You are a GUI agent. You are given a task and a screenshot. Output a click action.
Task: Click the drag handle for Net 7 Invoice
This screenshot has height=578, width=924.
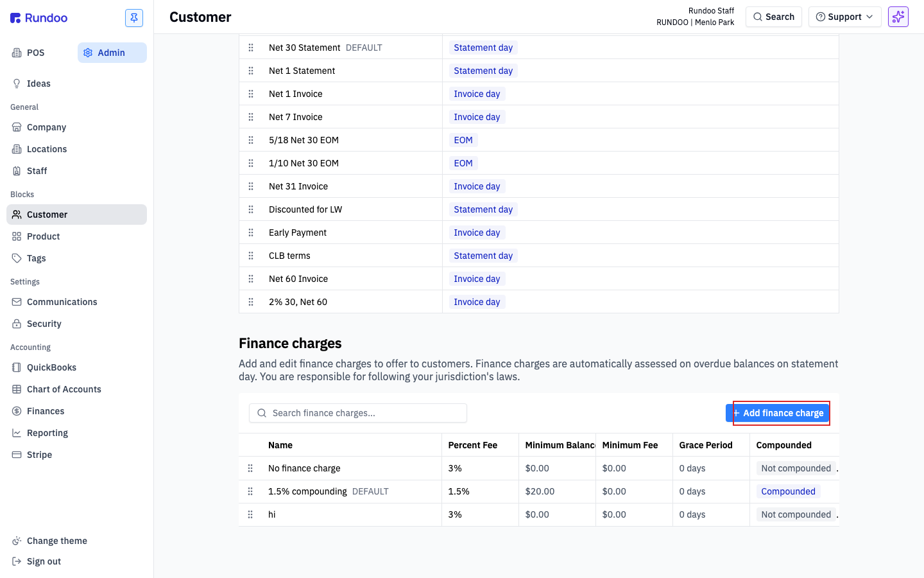coord(251,117)
